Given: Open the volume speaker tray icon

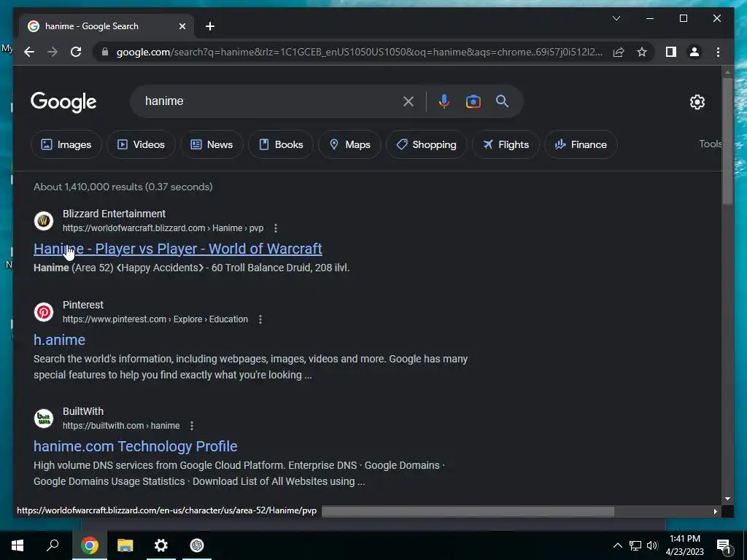Looking at the screenshot, I should (652, 545).
